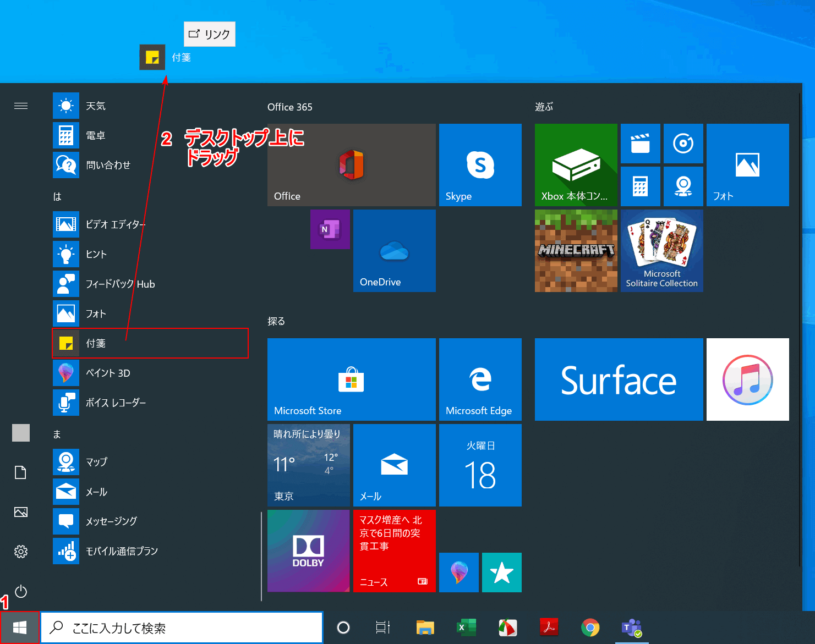Open the OneNote purple tile
815x644 pixels.
pos(330,229)
